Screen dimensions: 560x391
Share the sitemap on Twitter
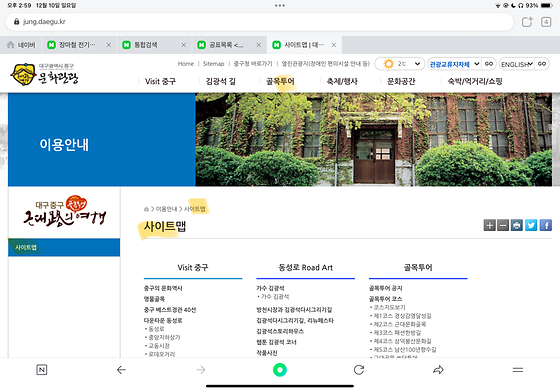tap(531, 225)
